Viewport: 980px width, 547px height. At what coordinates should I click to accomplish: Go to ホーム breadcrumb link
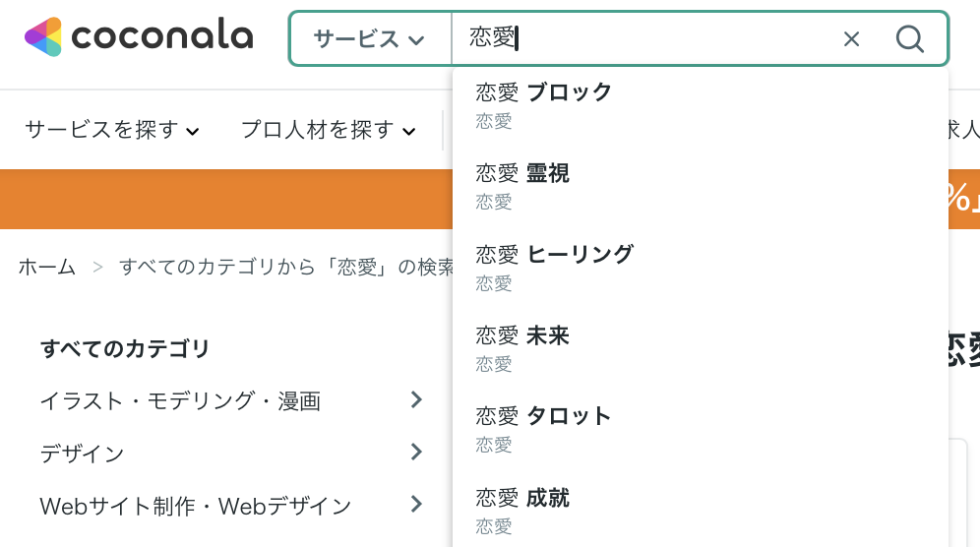click(47, 267)
